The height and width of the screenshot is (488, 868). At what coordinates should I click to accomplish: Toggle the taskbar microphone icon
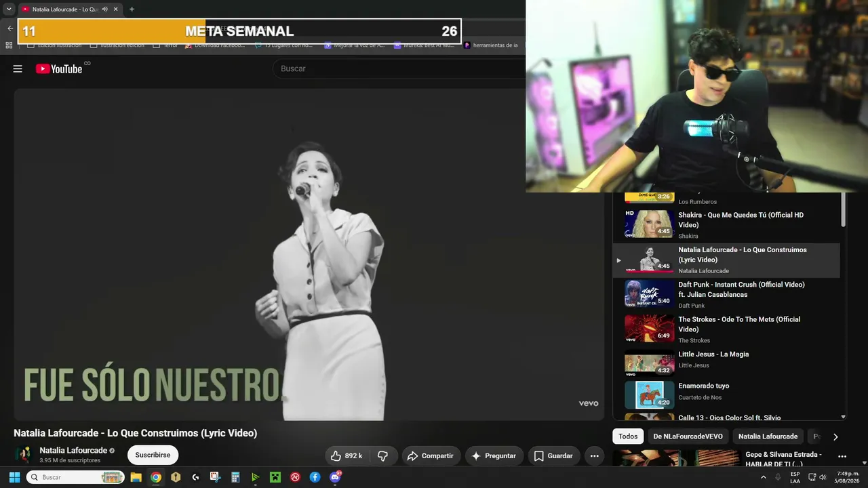tap(778, 477)
